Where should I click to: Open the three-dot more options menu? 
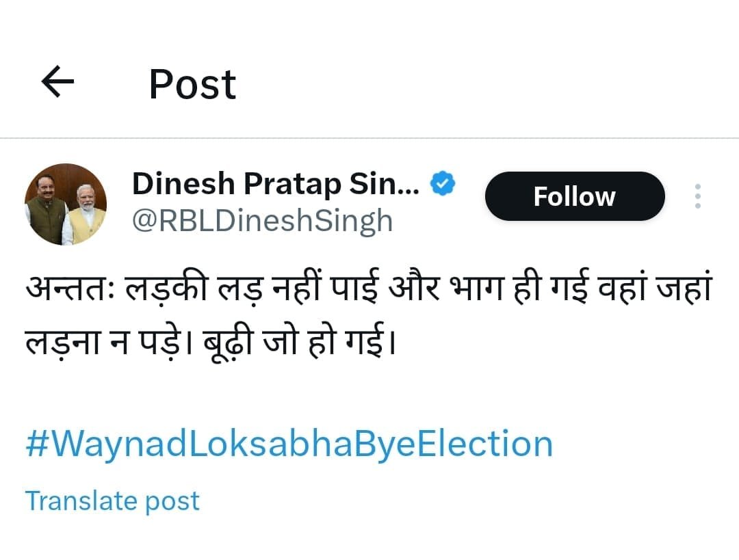697,196
